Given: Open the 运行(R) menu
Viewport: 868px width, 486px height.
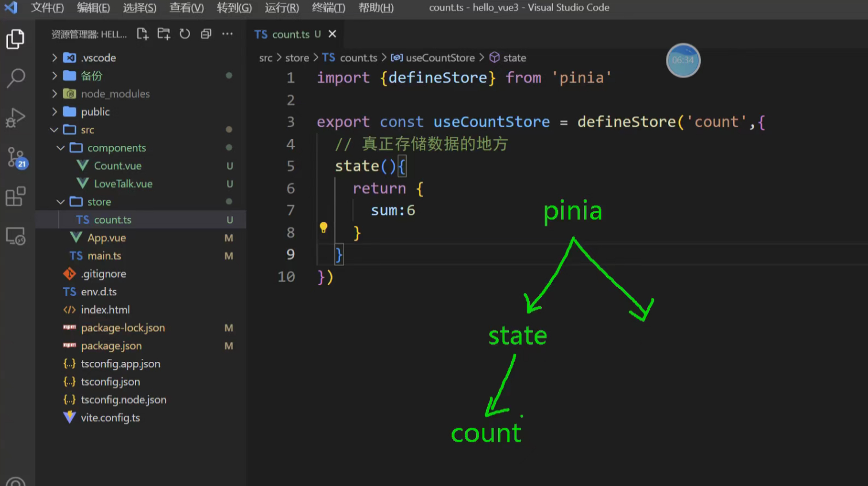Looking at the screenshot, I should pyautogui.click(x=282, y=7).
